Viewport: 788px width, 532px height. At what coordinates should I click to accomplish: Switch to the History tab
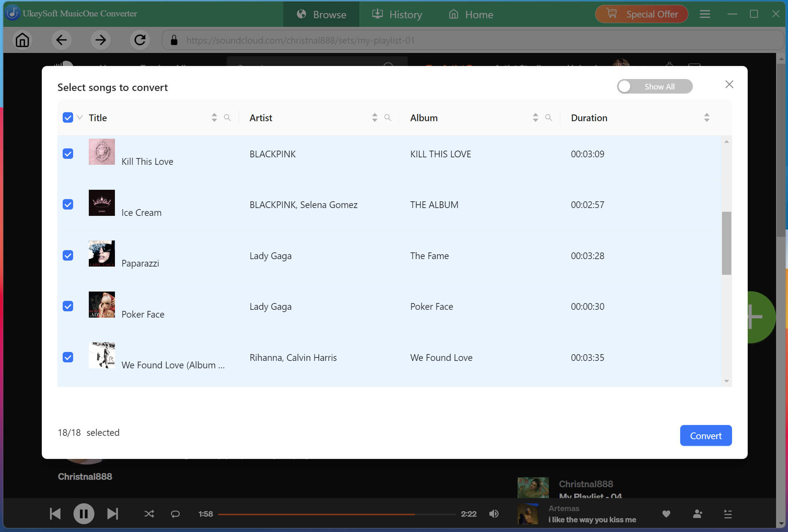(x=397, y=14)
